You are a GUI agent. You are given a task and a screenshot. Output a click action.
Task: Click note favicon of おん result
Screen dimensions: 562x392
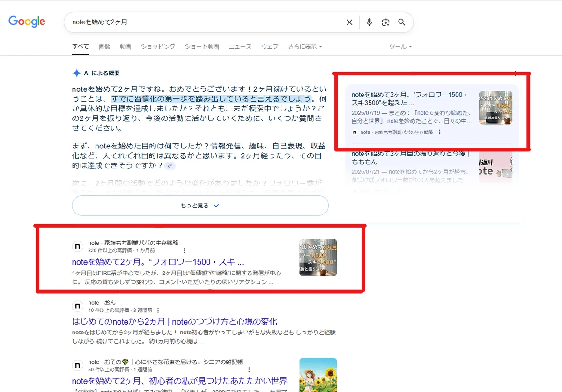pos(77,306)
